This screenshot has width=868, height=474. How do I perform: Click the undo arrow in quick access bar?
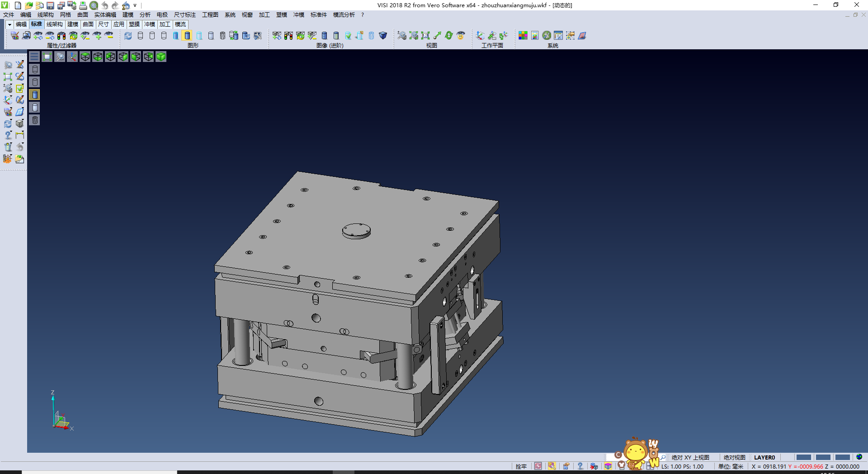tap(104, 5)
